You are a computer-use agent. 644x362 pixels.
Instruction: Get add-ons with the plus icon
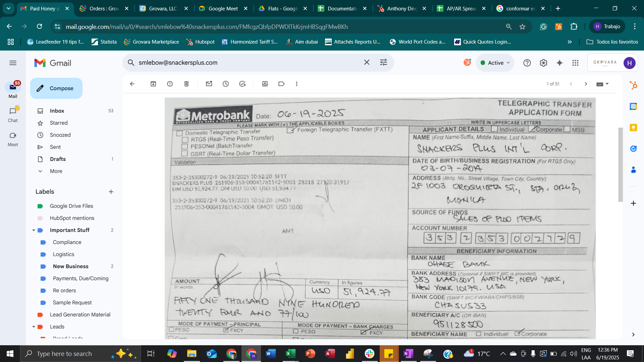(x=633, y=203)
